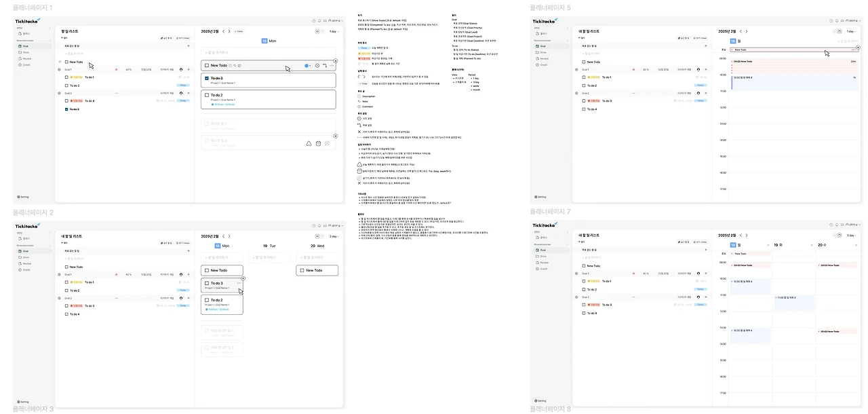The image size is (868, 414).
Task: Select Drive in page 5 sidebar
Action: [542, 52]
